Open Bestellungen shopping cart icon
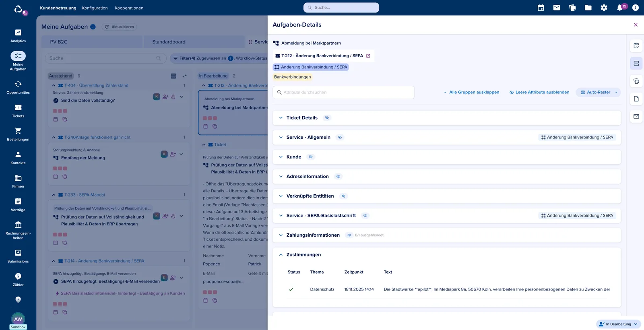This screenshot has height=330, width=644. tap(18, 131)
